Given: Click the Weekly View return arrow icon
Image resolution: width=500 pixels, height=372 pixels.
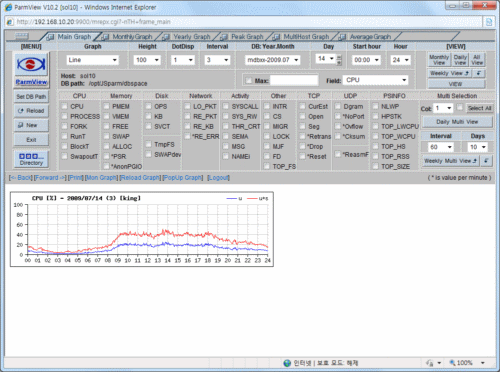Looking at the screenshot, I should point(479,73).
